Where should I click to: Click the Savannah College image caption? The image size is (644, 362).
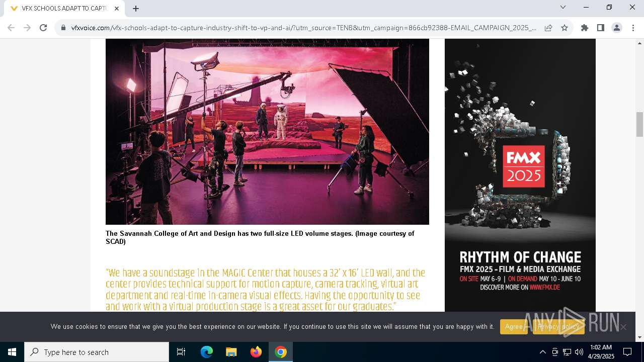(260, 237)
